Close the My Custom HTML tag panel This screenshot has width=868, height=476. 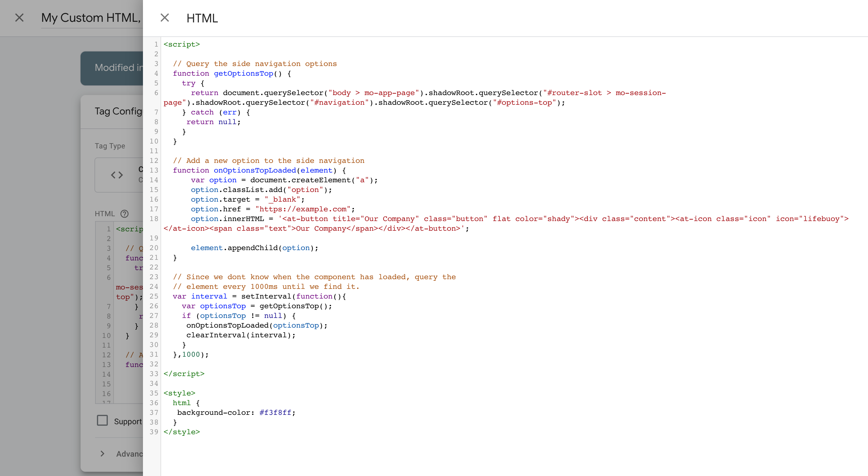pos(20,18)
